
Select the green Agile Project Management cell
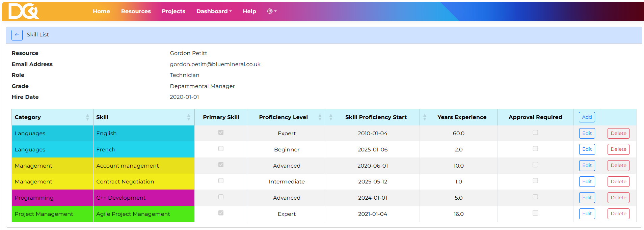pyautogui.click(x=143, y=214)
